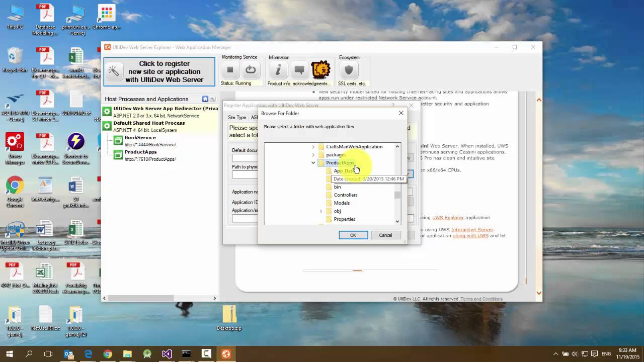
Task: Click the info page scroll-down arrow
Action: pos(539,293)
